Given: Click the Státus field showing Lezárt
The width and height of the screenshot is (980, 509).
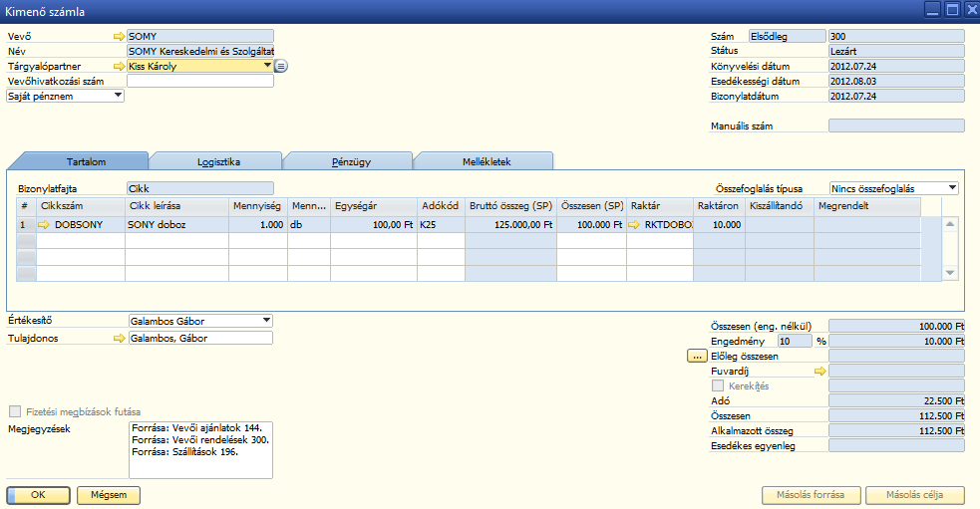Looking at the screenshot, I should pyautogui.click(x=896, y=51).
